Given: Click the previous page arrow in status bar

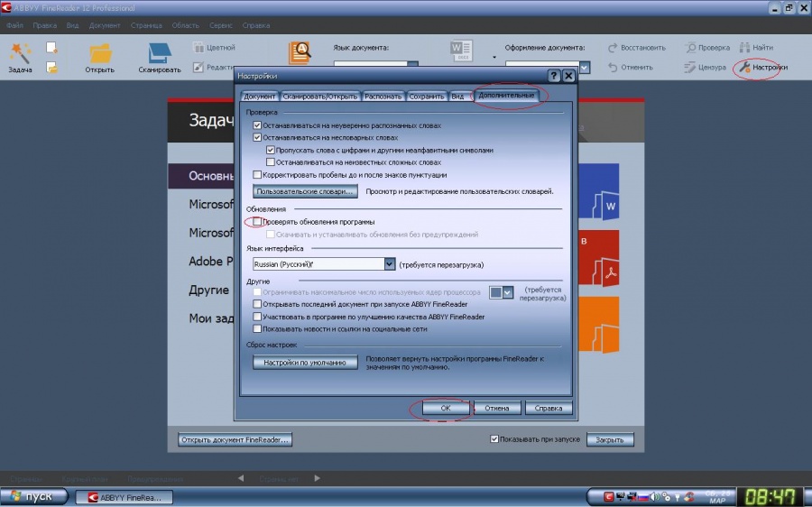Looking at the screenshot, I should pyautogui.click(x=241, y=478).
